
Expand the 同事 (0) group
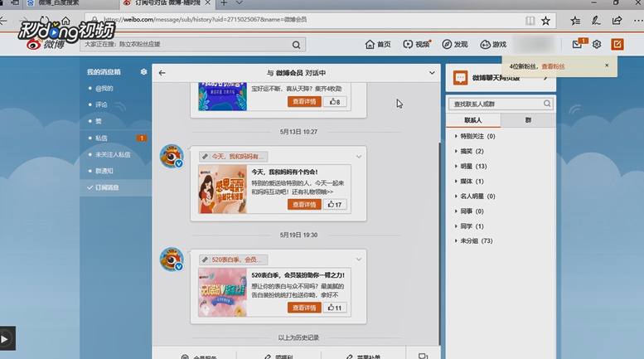469,211
